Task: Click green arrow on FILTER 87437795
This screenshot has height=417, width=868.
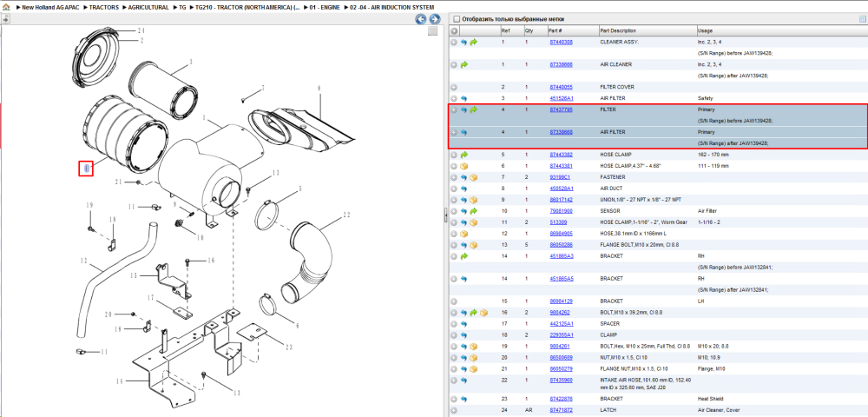Action: (x=474, y=109)
